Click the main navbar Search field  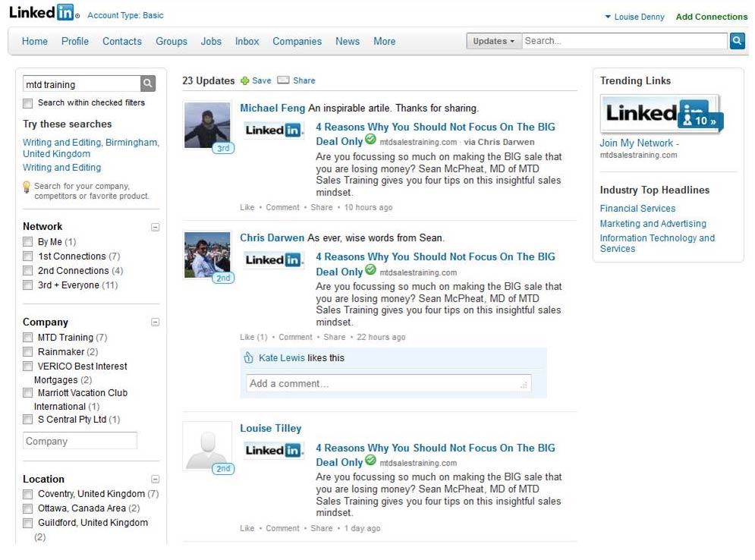[625, 41]
